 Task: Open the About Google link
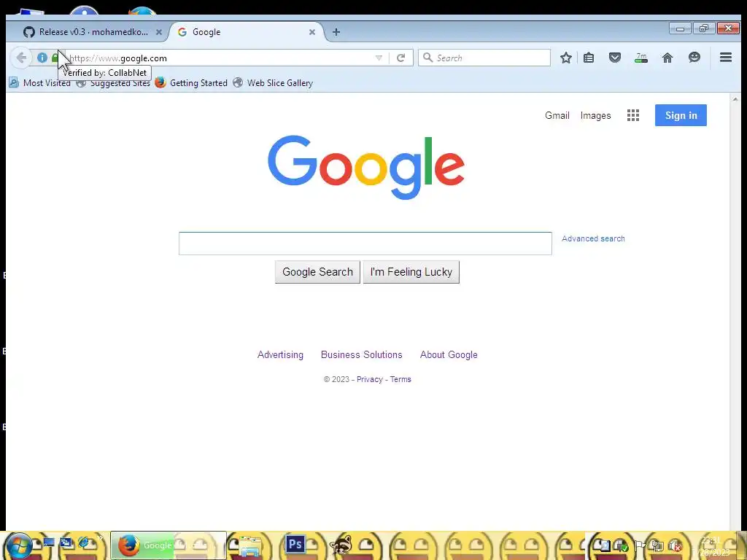(x=449, y=355)
